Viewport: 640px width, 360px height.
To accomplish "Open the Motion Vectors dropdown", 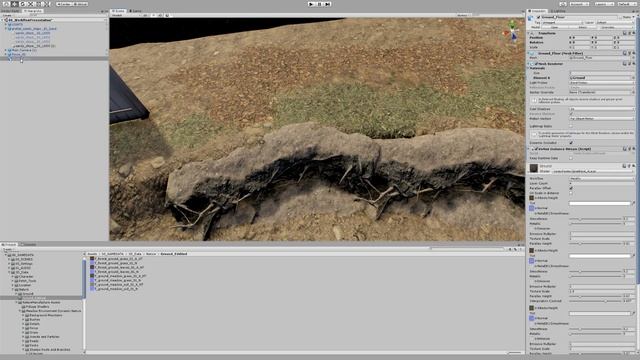I will point(602,118).
